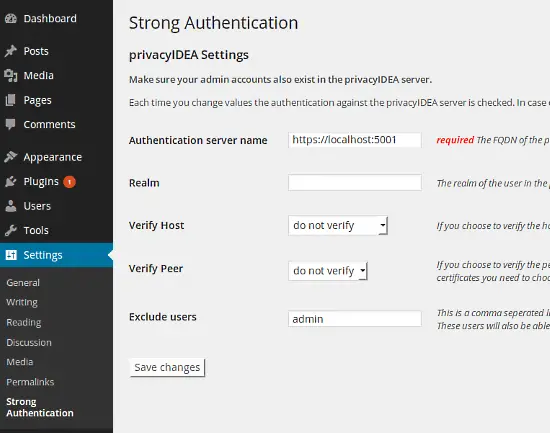Click the 'Verify Peer' label
This screenshot has height=433, width=550.
(x=156, y=269)
